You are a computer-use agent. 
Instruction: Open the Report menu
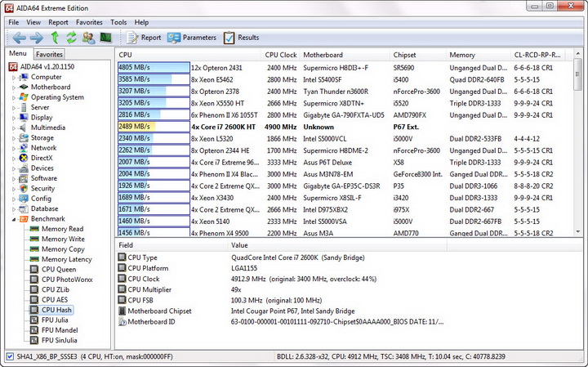(x=58, y=22)
